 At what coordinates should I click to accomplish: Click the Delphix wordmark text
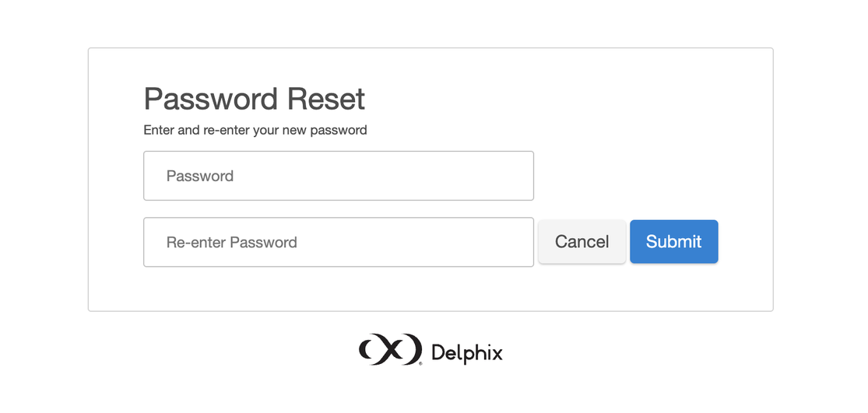pos(466,353)
